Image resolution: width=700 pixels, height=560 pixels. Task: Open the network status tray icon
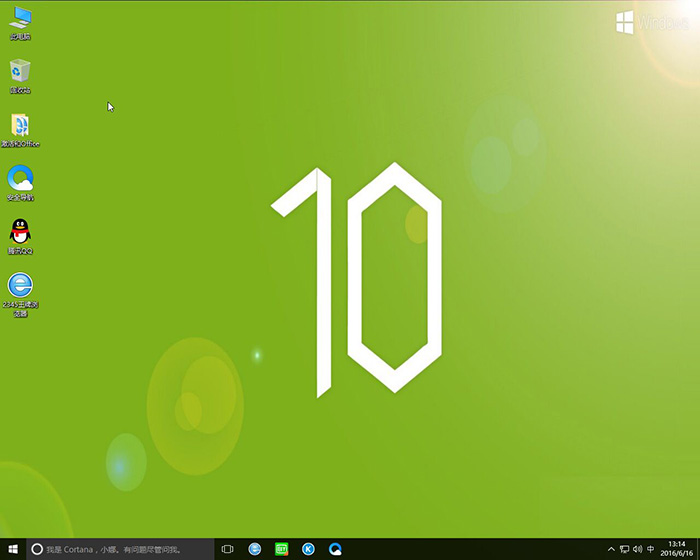pyautogui.click(x=624, y=549)
